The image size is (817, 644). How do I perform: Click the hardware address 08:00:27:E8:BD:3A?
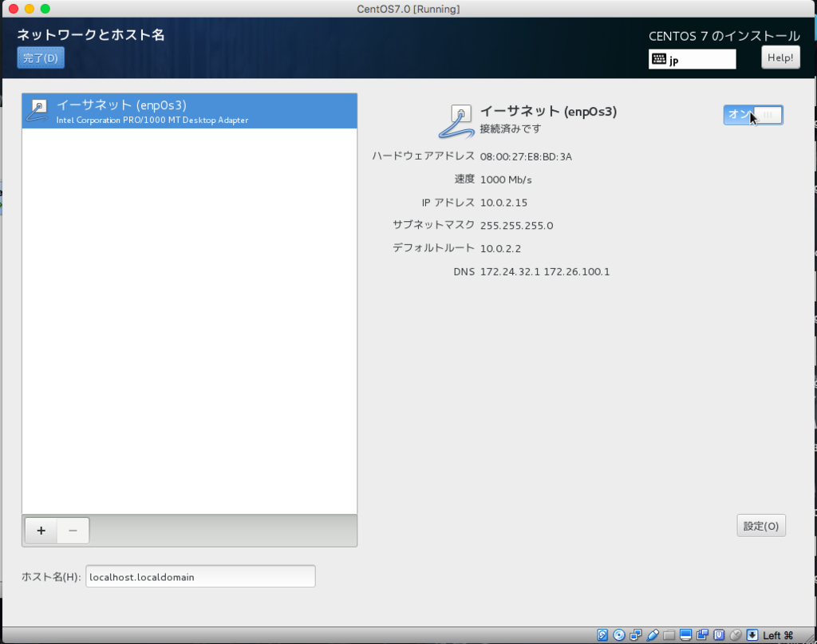point(526,157)
